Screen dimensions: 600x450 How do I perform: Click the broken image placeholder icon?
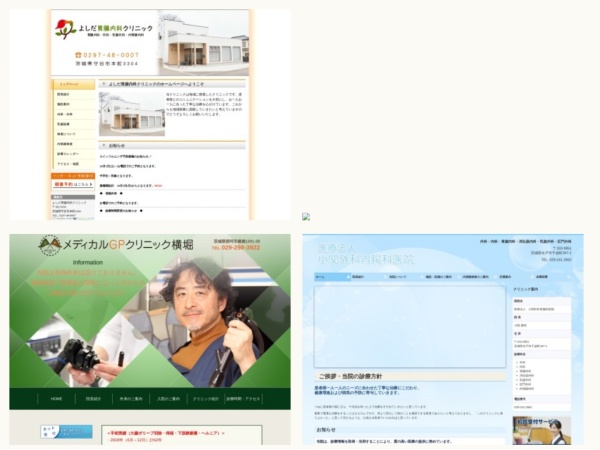click(306, 217)
